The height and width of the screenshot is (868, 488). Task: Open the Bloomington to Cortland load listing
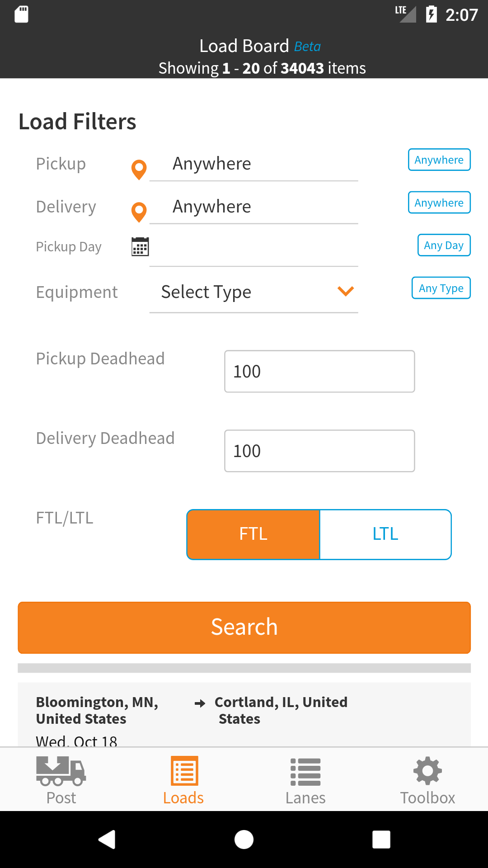pyautogui.click(x=244, y=714)
